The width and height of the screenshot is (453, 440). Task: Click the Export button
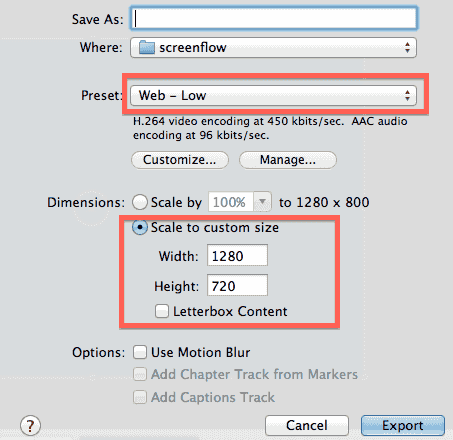tap(403, 425)
